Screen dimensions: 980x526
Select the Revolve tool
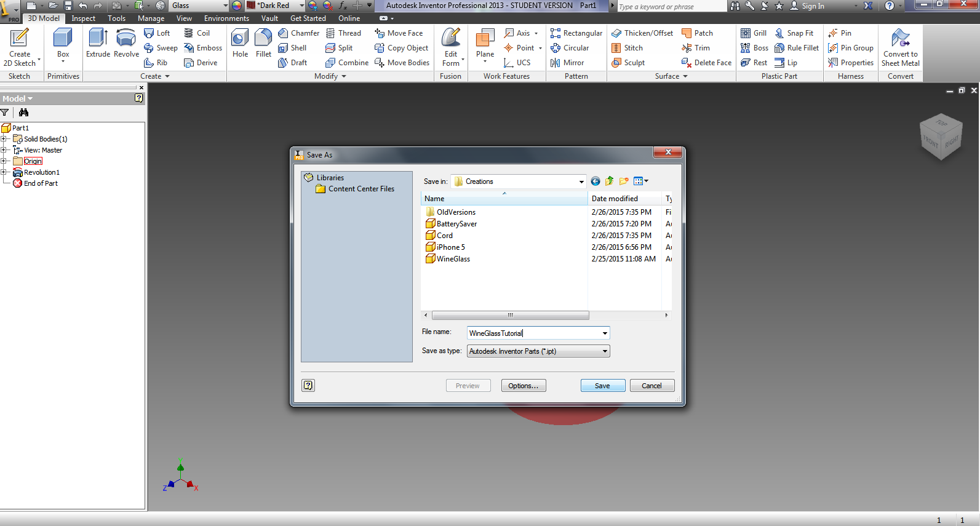126,43
